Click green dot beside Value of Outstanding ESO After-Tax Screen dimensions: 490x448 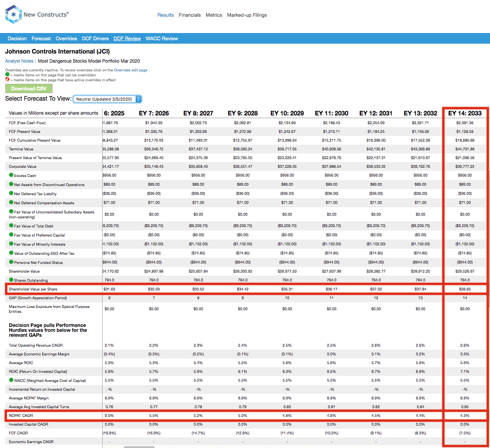(x=11, y=253)
